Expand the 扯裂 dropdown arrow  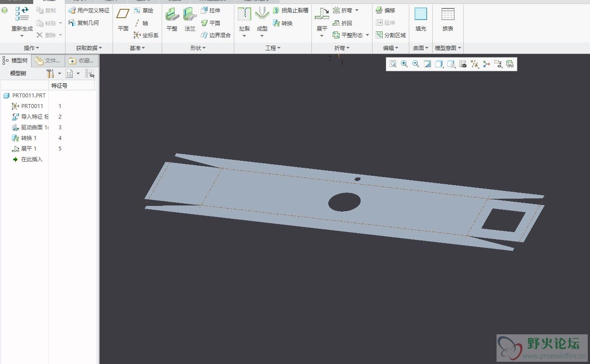pyautogui.click(x=245, y=36)
